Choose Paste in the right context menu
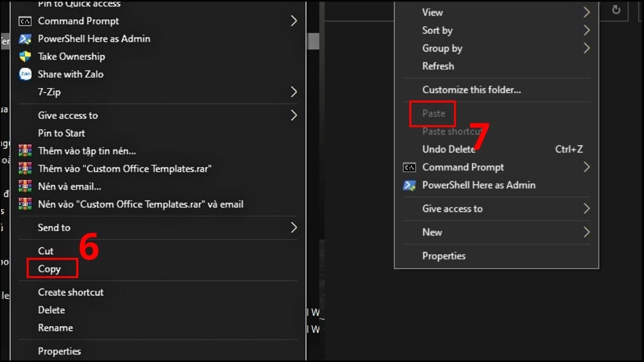This screenshot has width=644, height=362. 434,113
